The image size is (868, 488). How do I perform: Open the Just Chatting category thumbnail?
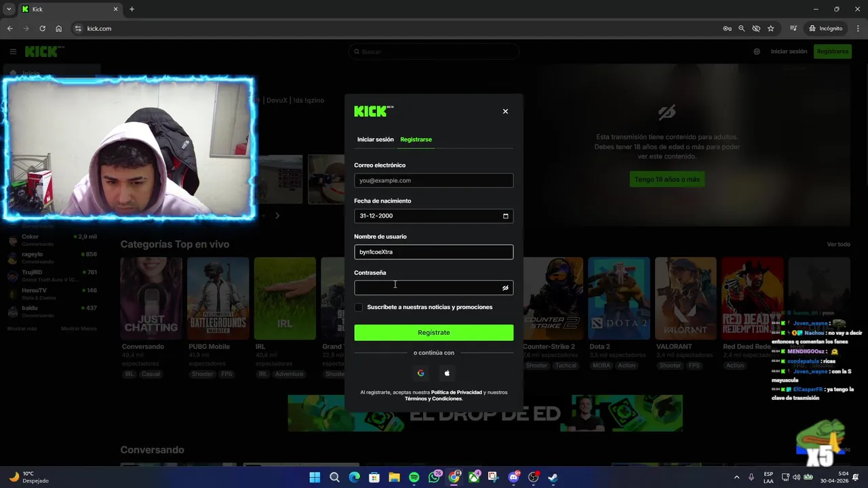coord(151,298)
